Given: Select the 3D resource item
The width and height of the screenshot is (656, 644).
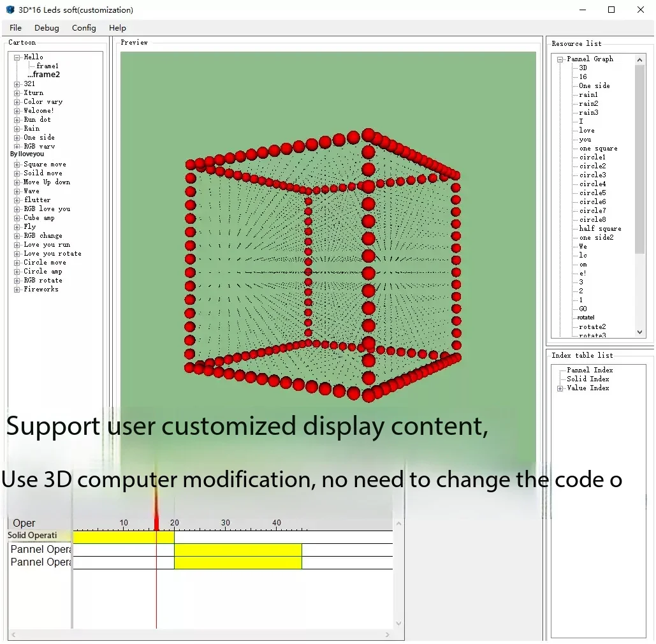Looking at the screenshot, I should [x=583, y=68].
